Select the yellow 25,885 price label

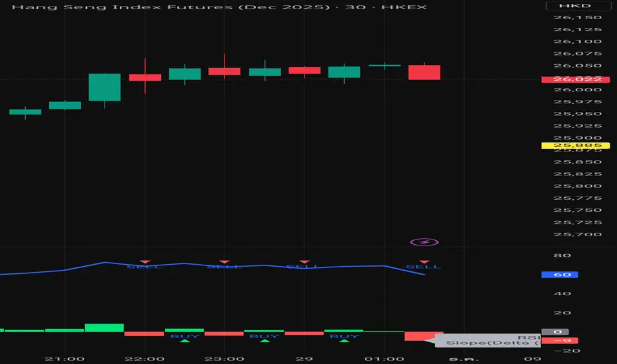tap(575, 146)
